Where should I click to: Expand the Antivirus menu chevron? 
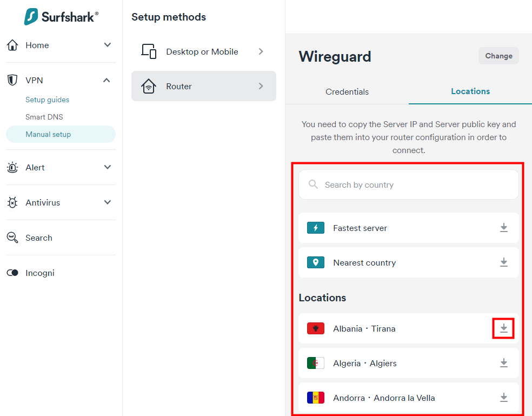[x=108, y=202]
